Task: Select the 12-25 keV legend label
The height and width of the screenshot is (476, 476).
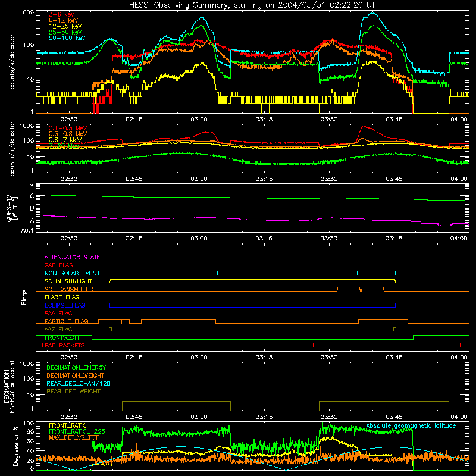Action: pyautogui.click(x=65, y=26)
